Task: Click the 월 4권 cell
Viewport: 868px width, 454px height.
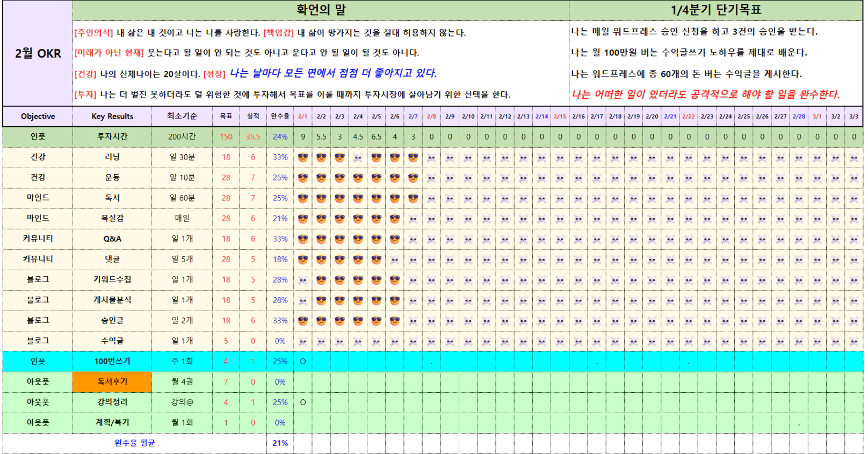Action: (x=182, y=382)
